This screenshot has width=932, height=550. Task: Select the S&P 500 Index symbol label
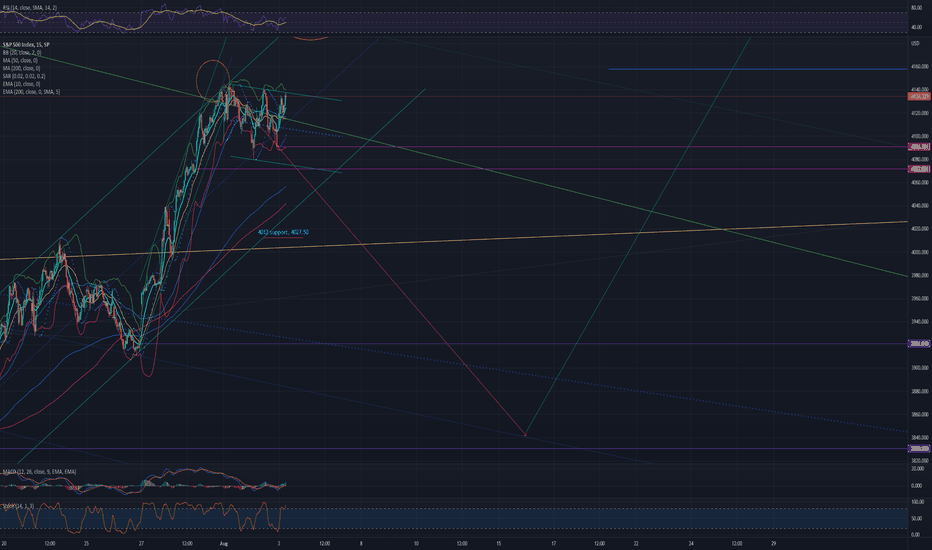(26, 45)
